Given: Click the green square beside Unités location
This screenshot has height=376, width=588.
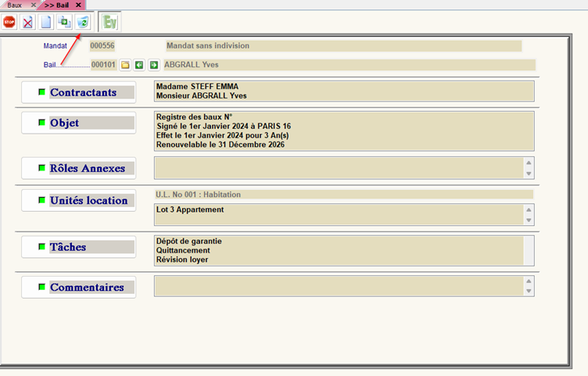Looking at the screenshot, I should (x=42, y=200).
